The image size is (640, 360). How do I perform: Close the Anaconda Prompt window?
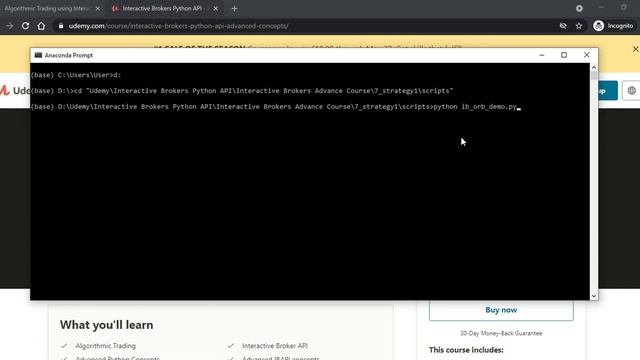587,55
